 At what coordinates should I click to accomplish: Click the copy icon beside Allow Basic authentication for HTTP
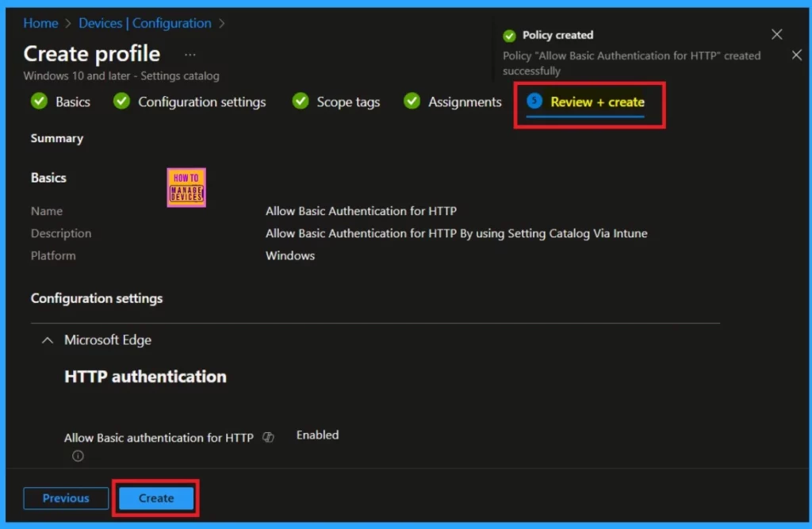(x=268, y=437)
